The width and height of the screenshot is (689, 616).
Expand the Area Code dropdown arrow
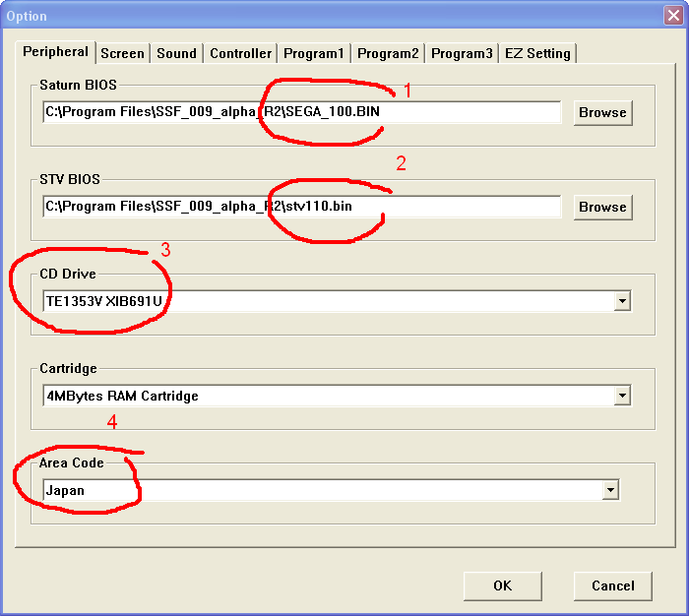[611, 490]
